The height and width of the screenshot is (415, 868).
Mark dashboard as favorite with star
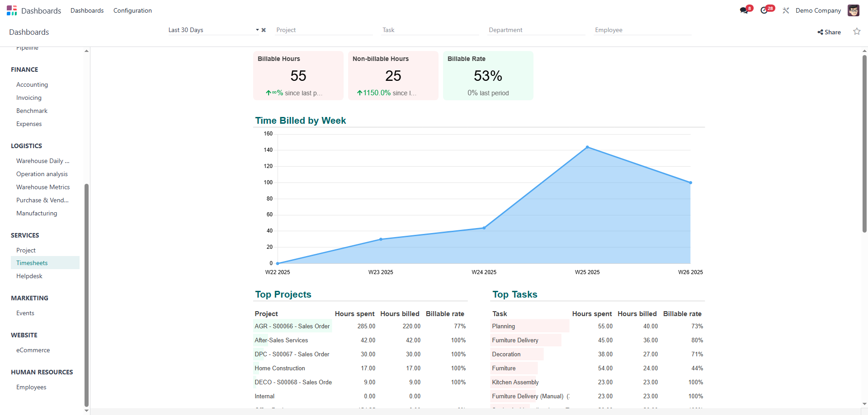pyautogui.click(x=856, y=32)
